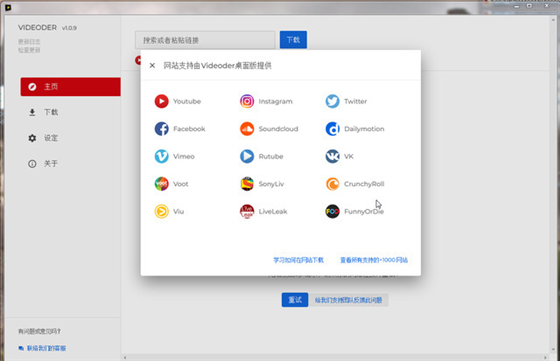This screenshot has width=560, height=361.
Task: Click the report problem to support button
Action: tap(348, 300)
